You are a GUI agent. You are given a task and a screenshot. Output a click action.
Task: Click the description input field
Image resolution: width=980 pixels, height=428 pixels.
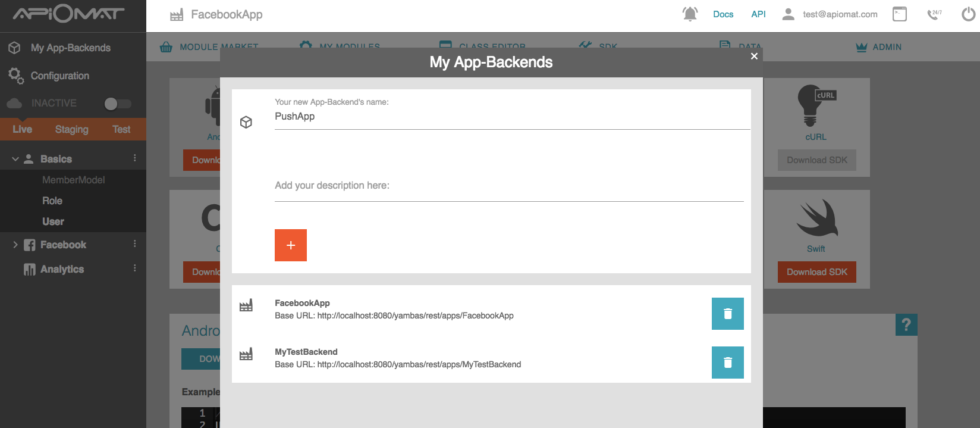tap(508, 186)
